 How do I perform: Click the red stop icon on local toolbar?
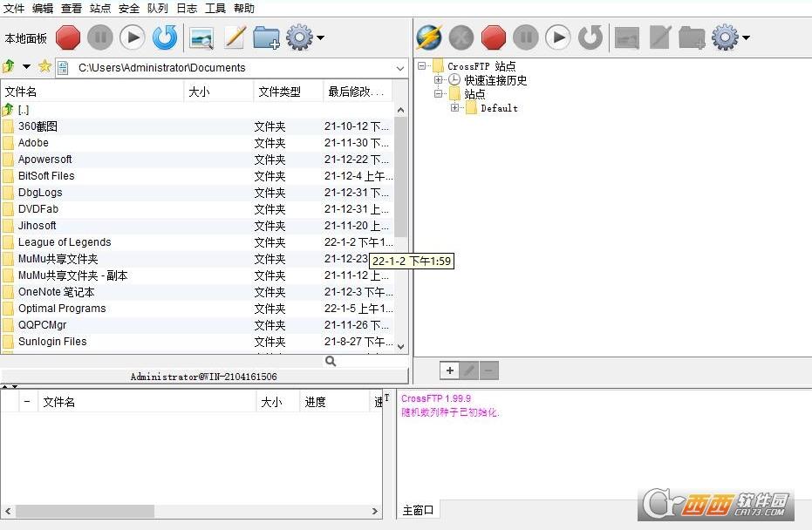68,37
